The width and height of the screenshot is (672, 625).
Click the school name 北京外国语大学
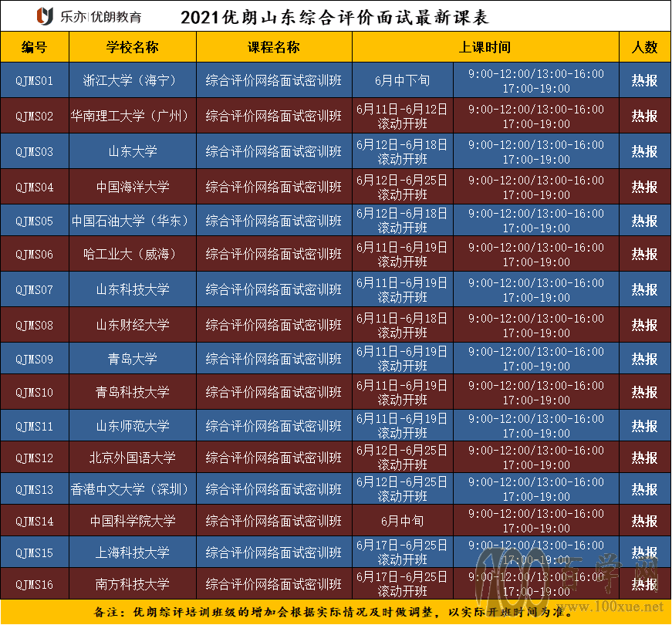click(x=133, y=458)
